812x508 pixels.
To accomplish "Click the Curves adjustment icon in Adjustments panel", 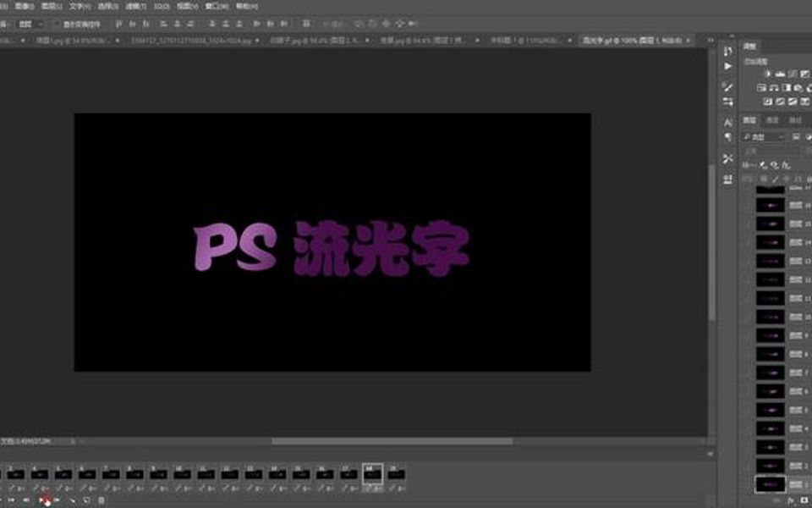I will (792, 75).
